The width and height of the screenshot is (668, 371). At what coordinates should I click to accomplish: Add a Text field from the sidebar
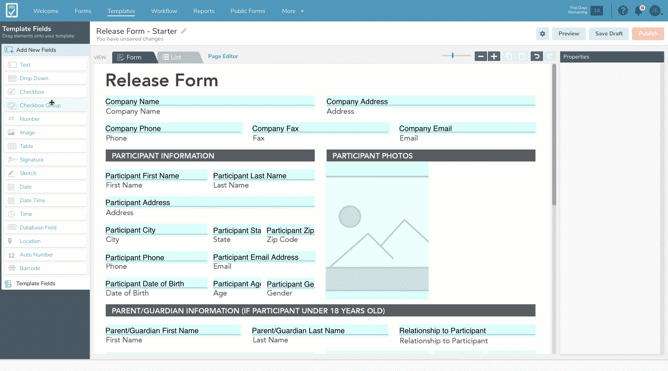46,65
